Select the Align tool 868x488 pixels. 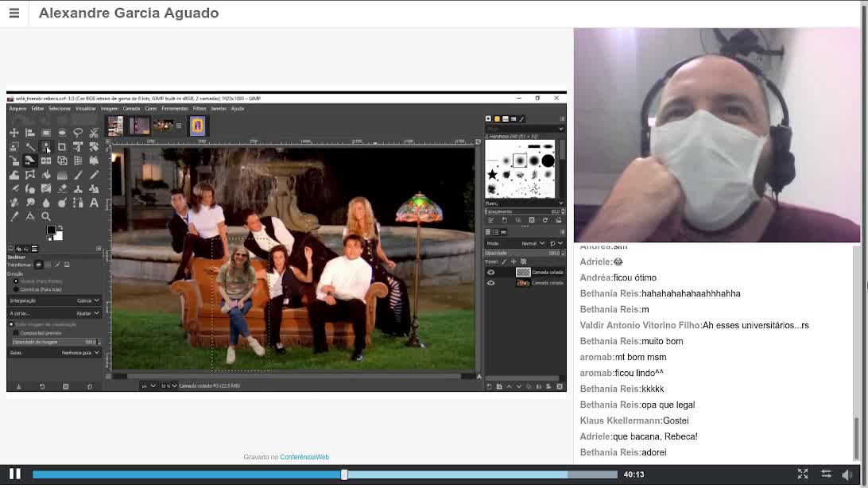pyautogui.click(x=30, y=133)
